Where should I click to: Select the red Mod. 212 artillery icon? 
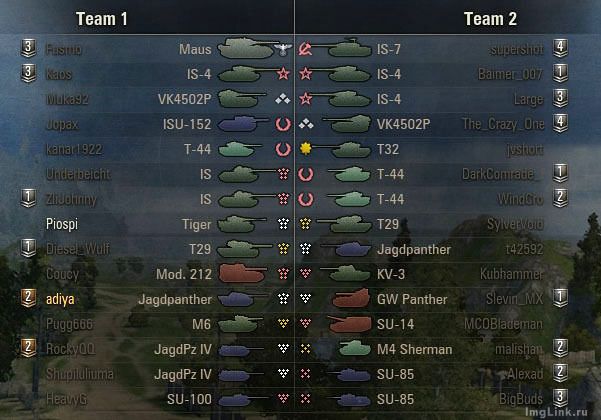click(242, 273)
